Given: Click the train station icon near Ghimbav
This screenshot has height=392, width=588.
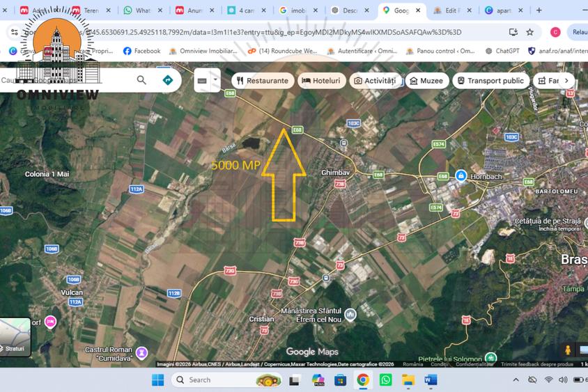Looking at the screenshot, I should click(x=343, y=143).
